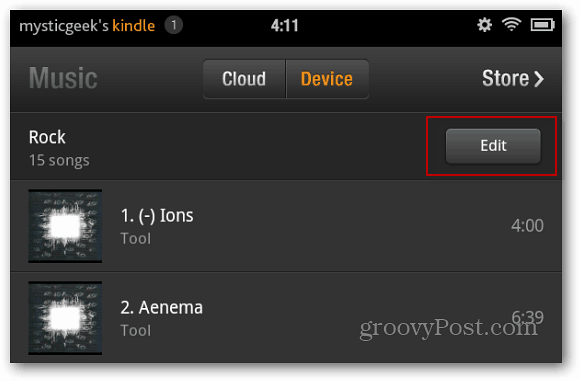The width and height of the screenshot is (580, 381).
Task: Tap the Music library heading
Action: [63, 78]
